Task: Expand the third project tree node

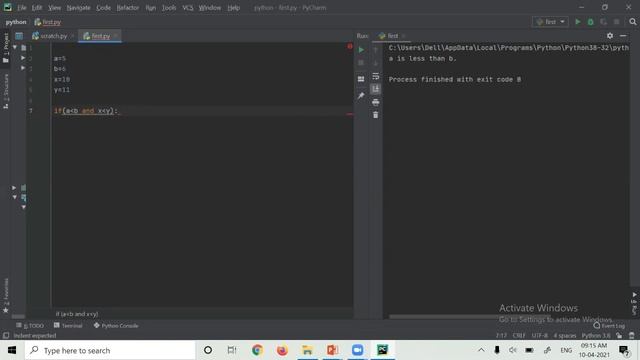Action: coord(23,68)
